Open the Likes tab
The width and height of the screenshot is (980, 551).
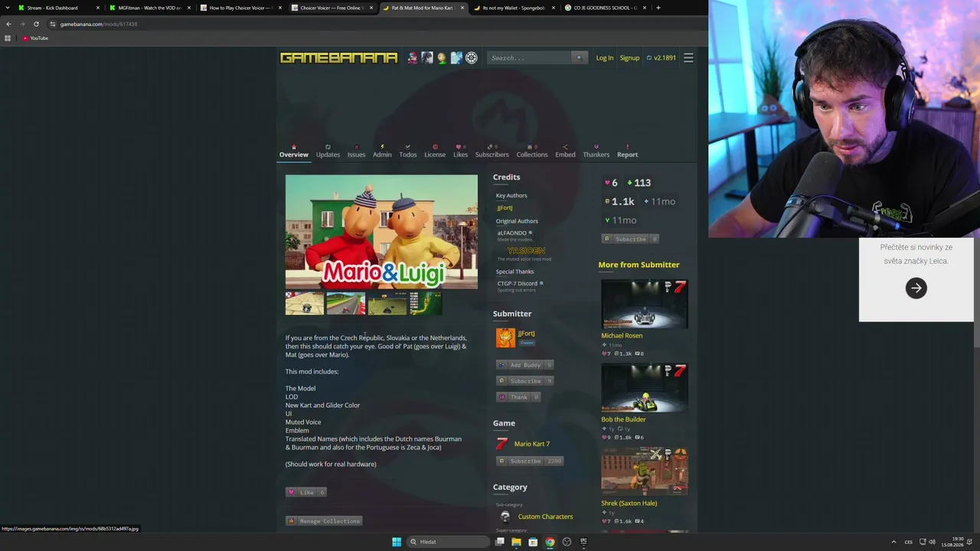(460, 151)
